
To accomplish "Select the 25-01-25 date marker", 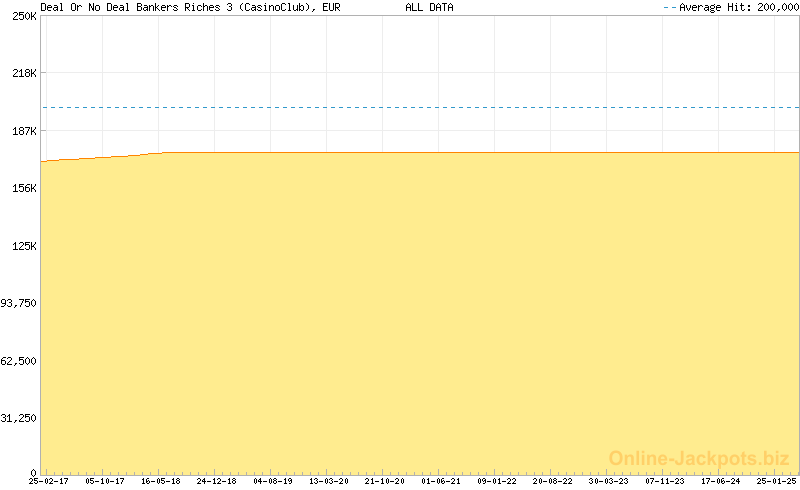I will tap(777, 481).
